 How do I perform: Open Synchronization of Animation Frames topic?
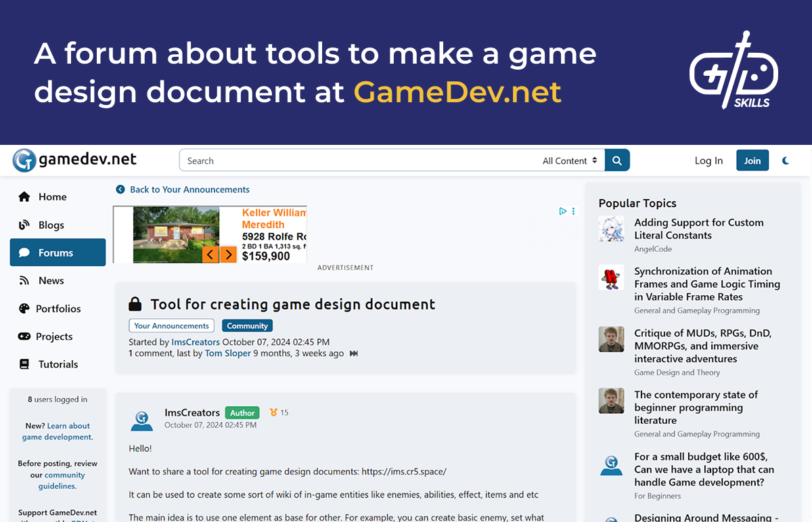pyautogui.click(x=707, y=284)
